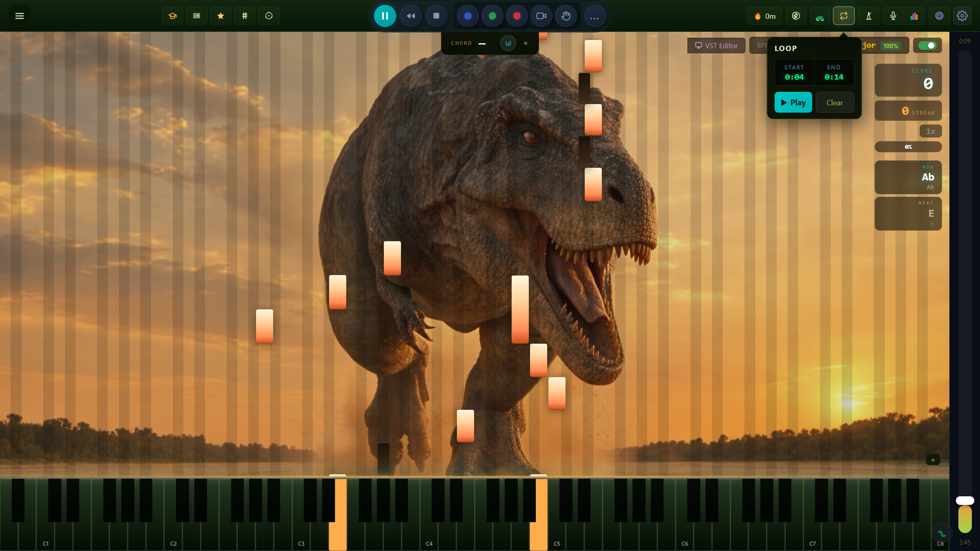Open the settings gear
Viewport: 980px width, 551px height.
pos(962,16)
